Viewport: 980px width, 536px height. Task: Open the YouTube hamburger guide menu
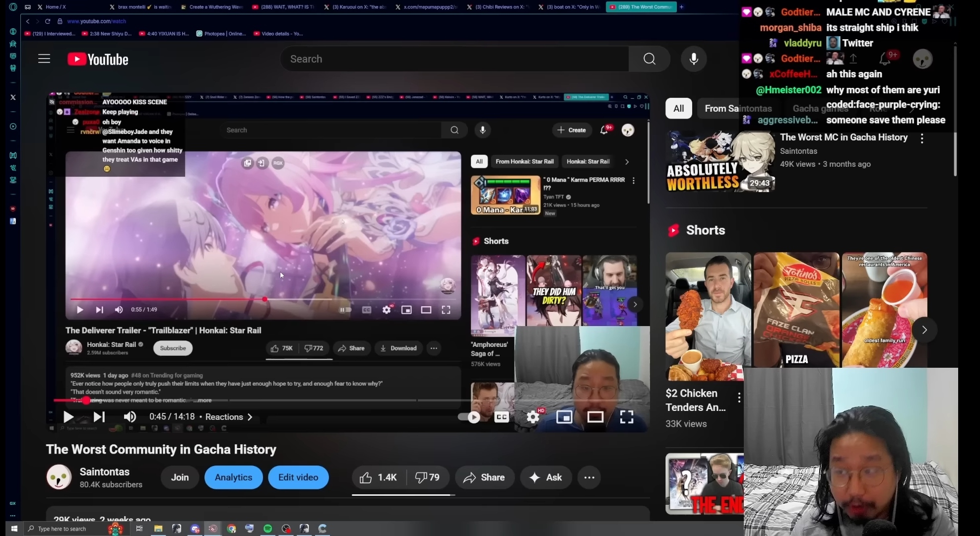[x=44, y=59]
